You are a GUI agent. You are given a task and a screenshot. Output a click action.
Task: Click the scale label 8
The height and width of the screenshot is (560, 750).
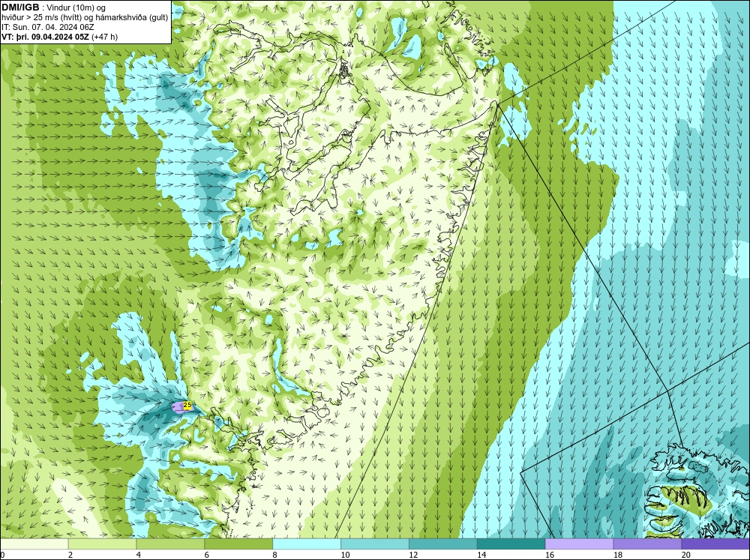tap(275, 555)
